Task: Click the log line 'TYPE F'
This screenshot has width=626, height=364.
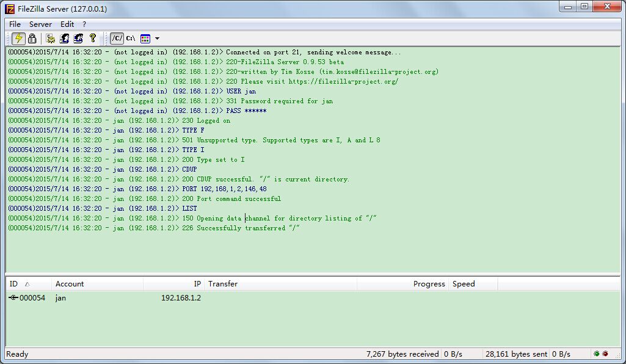Action: pyautogui.click(x=106, y=130)
